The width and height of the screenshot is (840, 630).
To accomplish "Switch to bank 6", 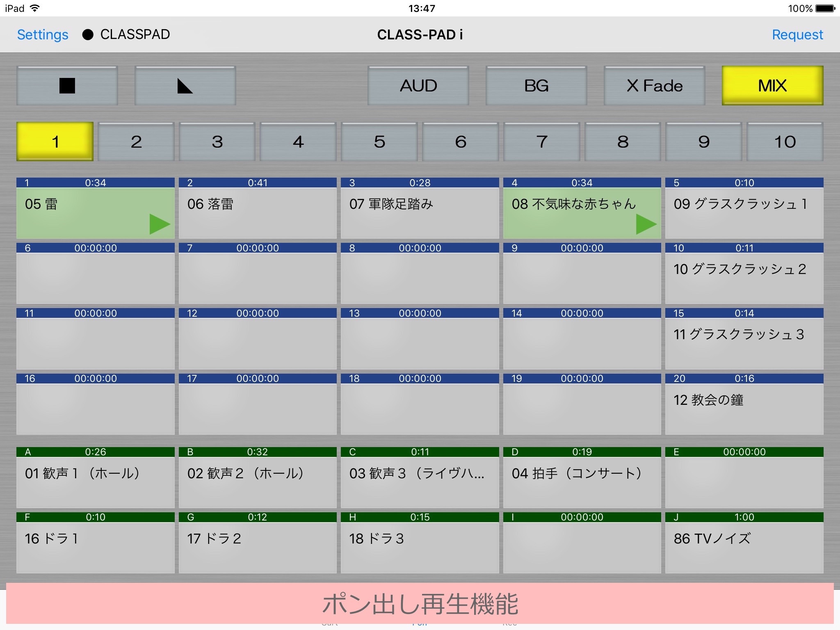I will (461, 142).
